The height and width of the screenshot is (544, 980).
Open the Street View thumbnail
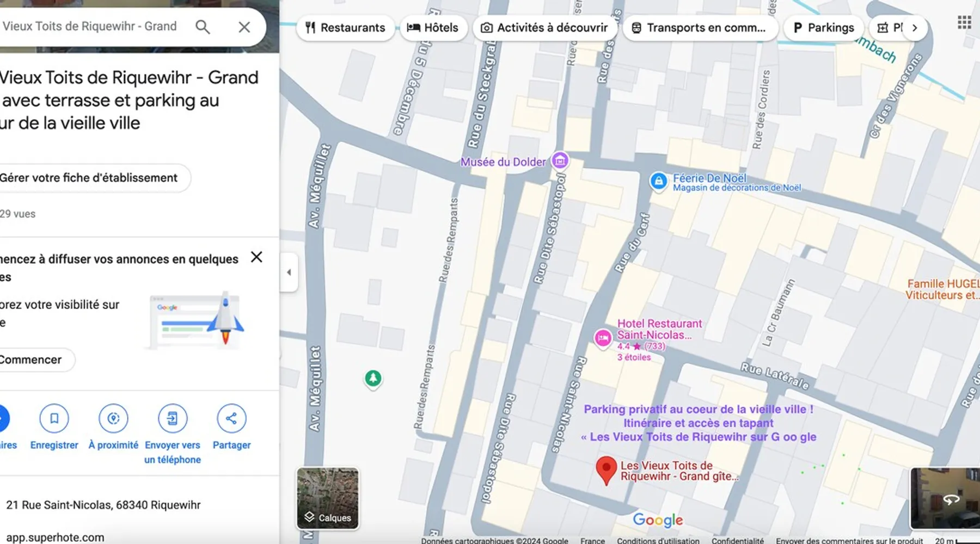(945, 498)
